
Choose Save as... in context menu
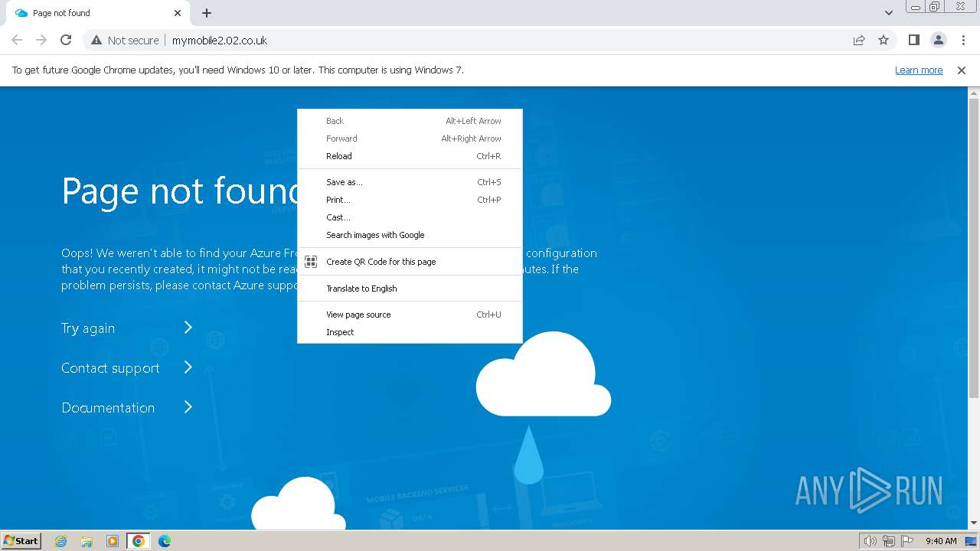click(410, 182)
